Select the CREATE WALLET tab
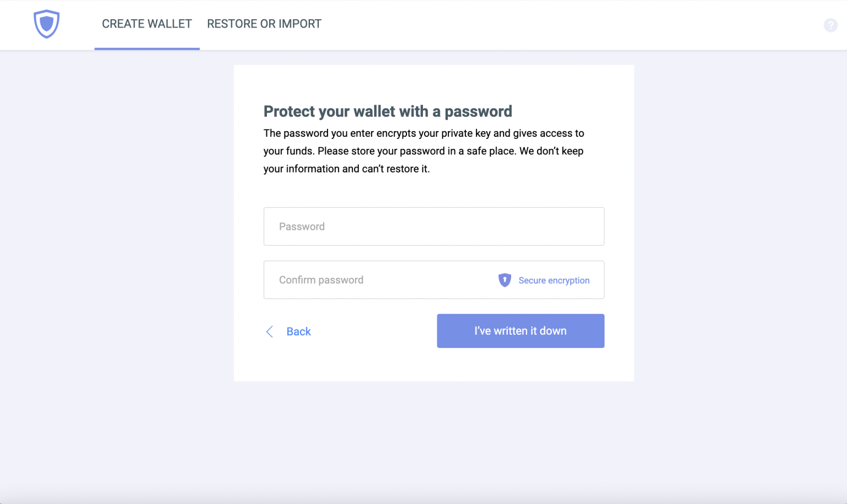This screenshot has width=847, height=504. pos(147,24)
